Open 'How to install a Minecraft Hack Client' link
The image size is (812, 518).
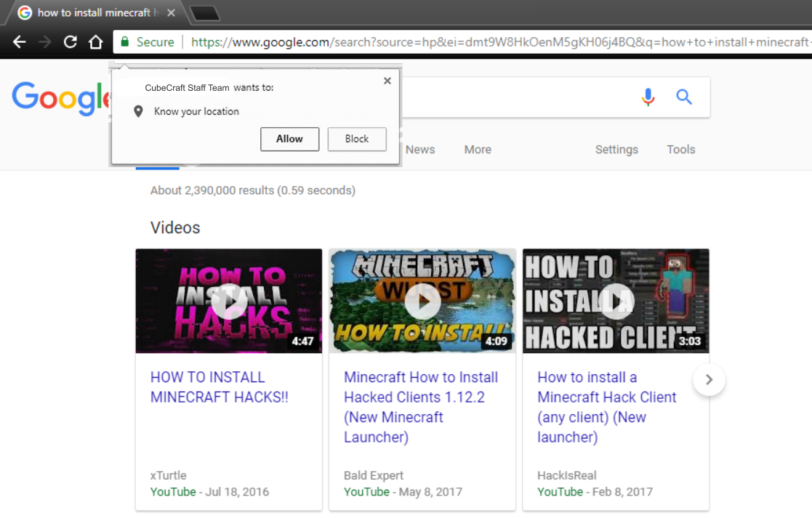point(607,408)
